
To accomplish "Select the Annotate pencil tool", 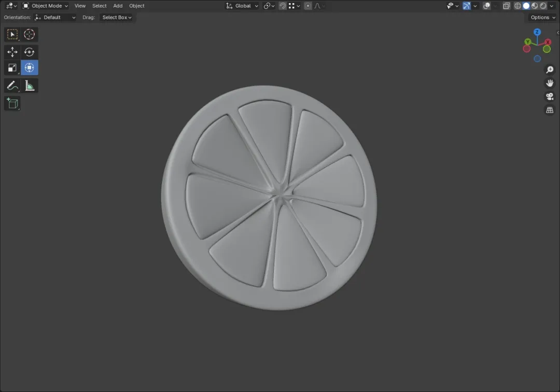I will 12,86.
